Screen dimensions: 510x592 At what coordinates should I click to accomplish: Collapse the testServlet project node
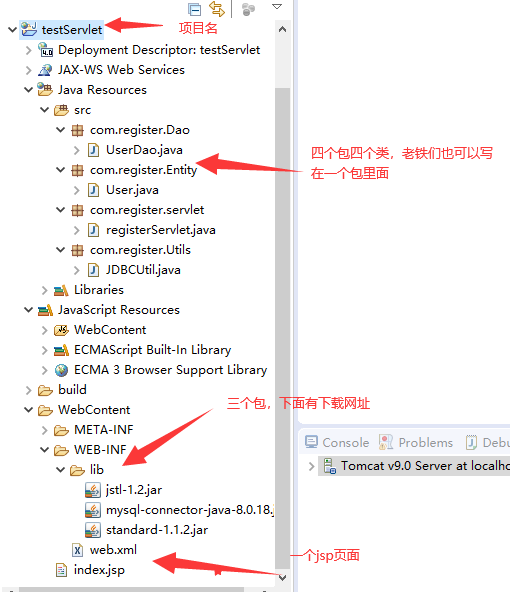pyautogui.click(x=12, y=29)
